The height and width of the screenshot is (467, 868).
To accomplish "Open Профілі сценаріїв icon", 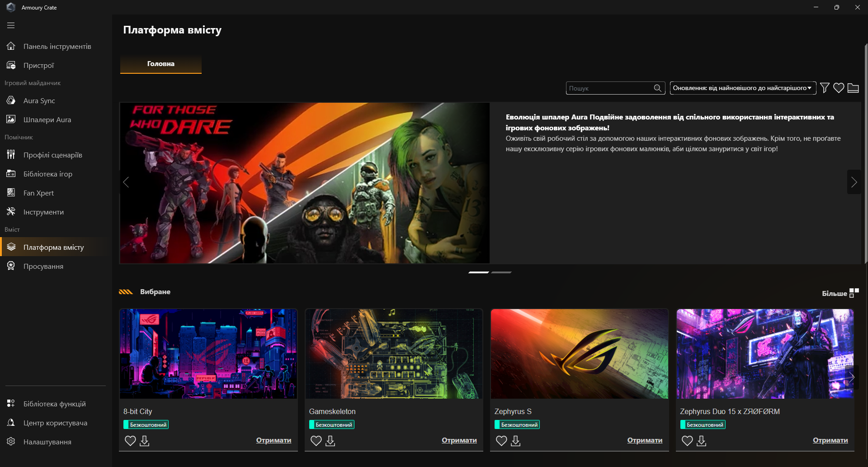I will coord(11,155).
